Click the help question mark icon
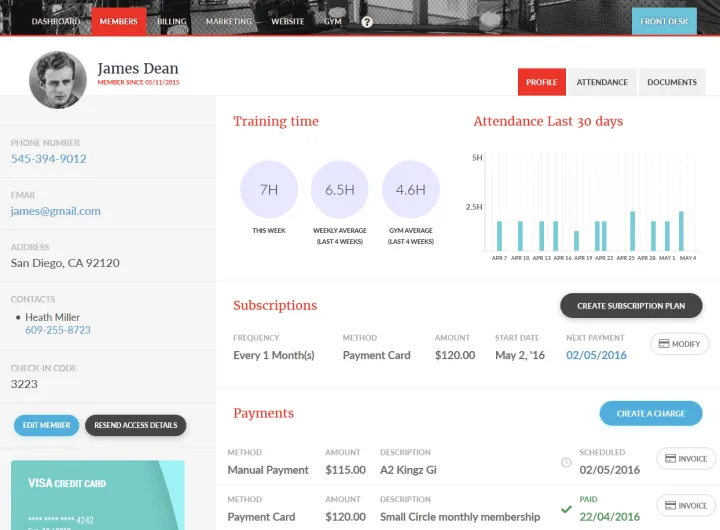Image resolution: width=720 pixels, height=530 pixels. [x=367, y=21]
